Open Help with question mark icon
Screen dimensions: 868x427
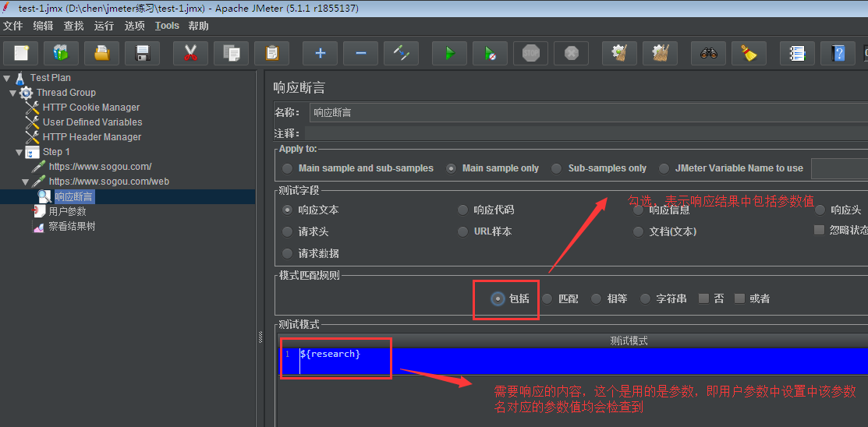[838, 53]
